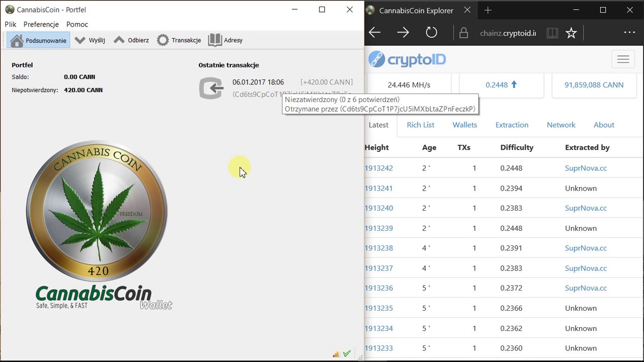Switch to the Extraction tab

click(x=512, y=125)
